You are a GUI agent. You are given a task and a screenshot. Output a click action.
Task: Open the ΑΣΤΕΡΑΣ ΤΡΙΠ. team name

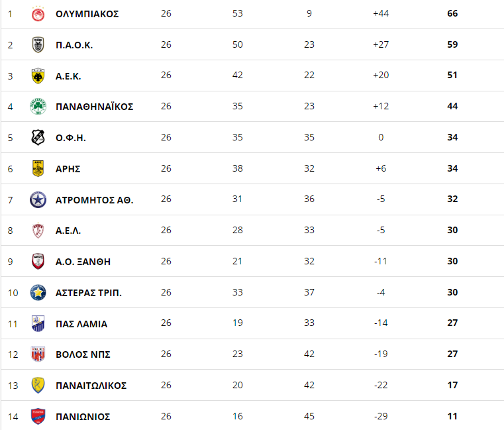pyautogui.click(x=89, y=293)
